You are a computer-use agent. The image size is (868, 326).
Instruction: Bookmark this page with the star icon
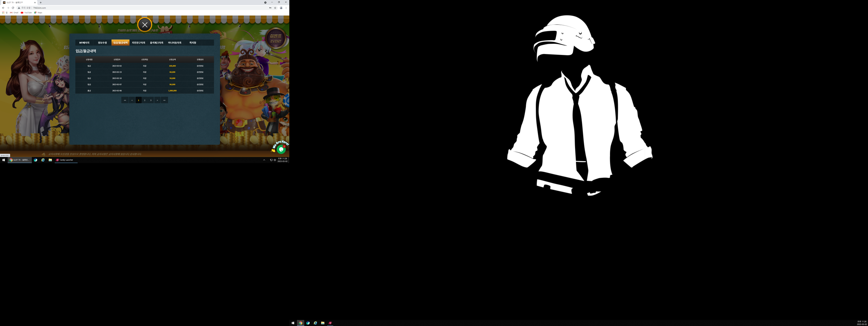coord(275,8)
